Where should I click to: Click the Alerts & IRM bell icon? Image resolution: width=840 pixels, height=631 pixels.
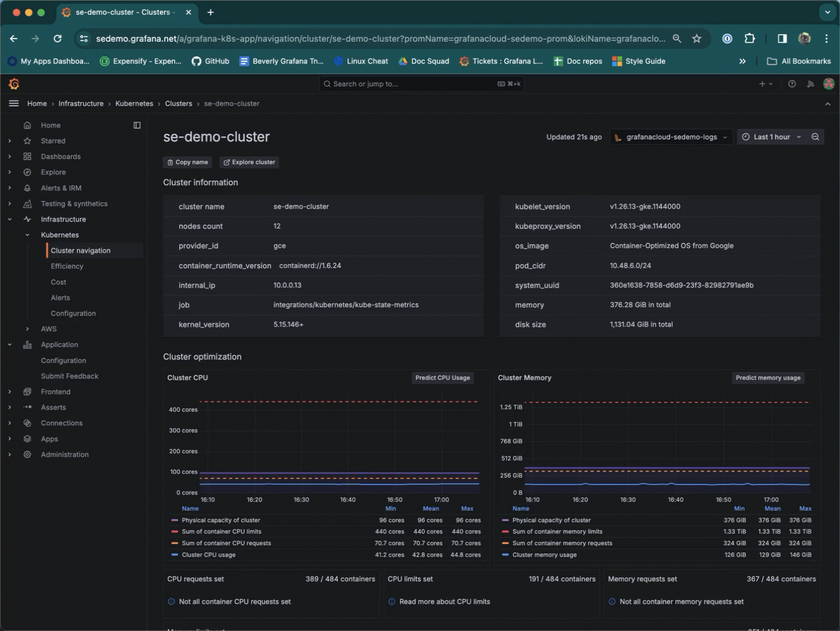(27, 188)
